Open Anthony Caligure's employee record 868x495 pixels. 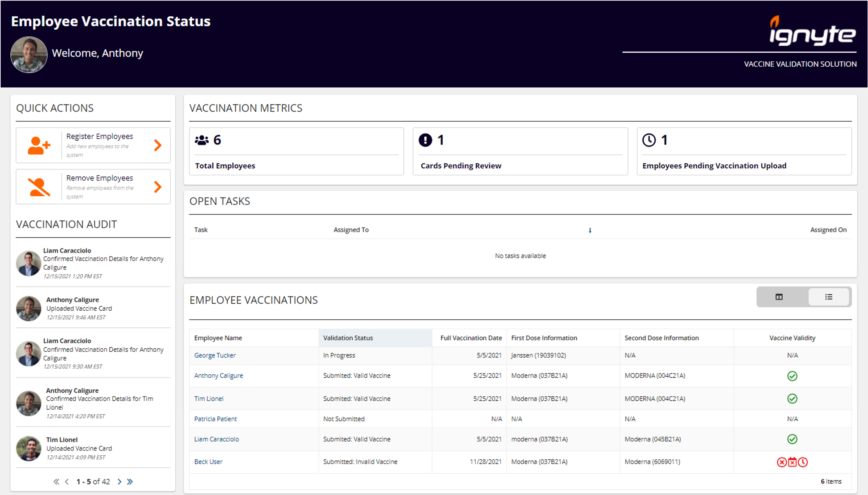click(218, 376)
